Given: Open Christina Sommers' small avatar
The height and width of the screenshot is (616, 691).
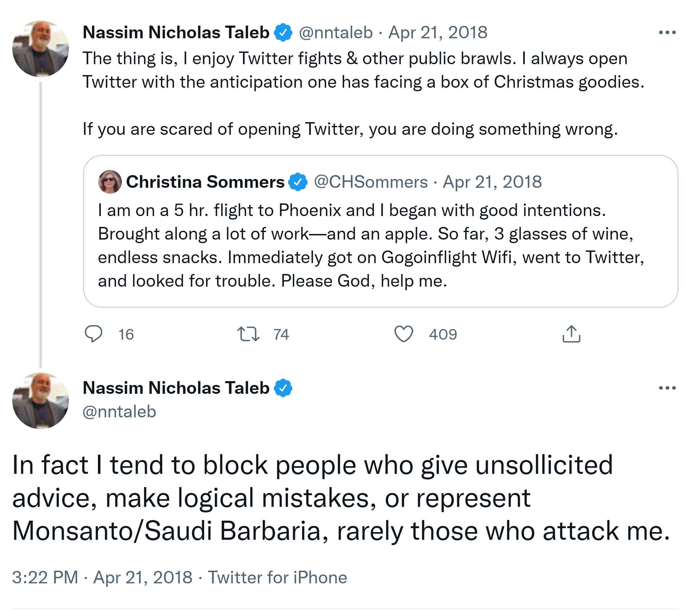Looking at the screenshot, I should point(110,182).
